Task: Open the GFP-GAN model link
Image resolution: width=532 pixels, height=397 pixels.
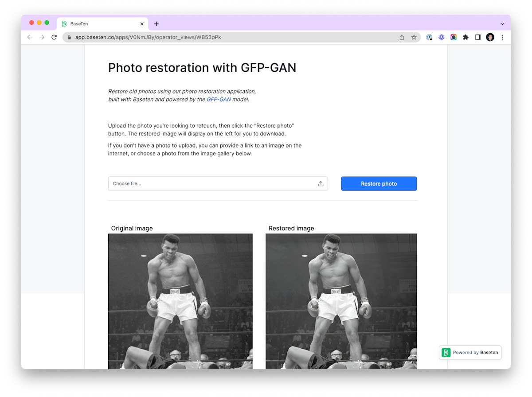Action: (x=219, y=99)
